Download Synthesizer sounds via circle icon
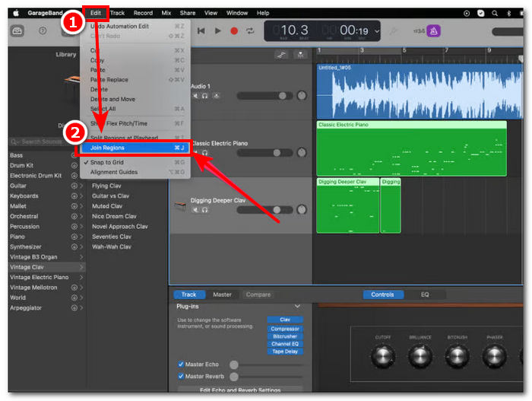532x401 pixels. point(74,247)
